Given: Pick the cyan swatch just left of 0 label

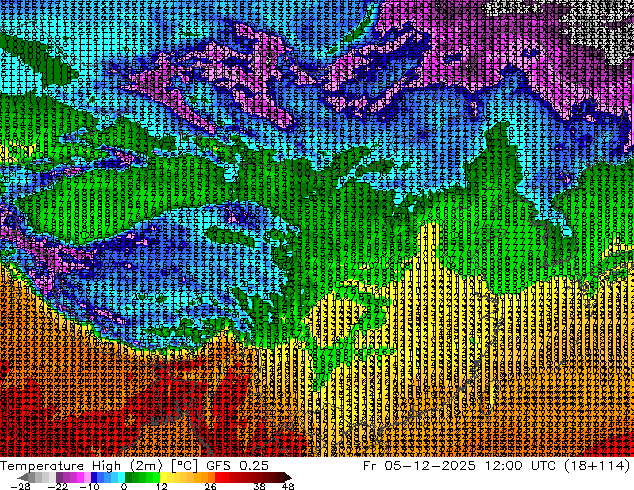Looking at the screenshot, I should (x=121, y=477).
